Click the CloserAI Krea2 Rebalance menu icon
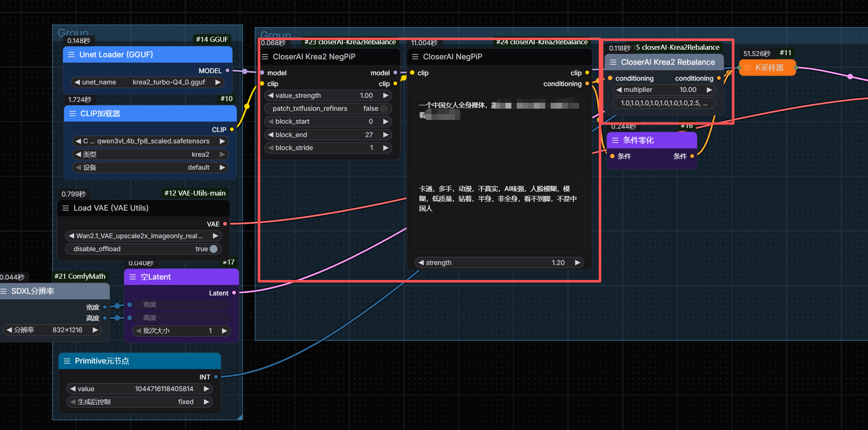Viewport: 868px width, 430px height. [x=613, y=62]
